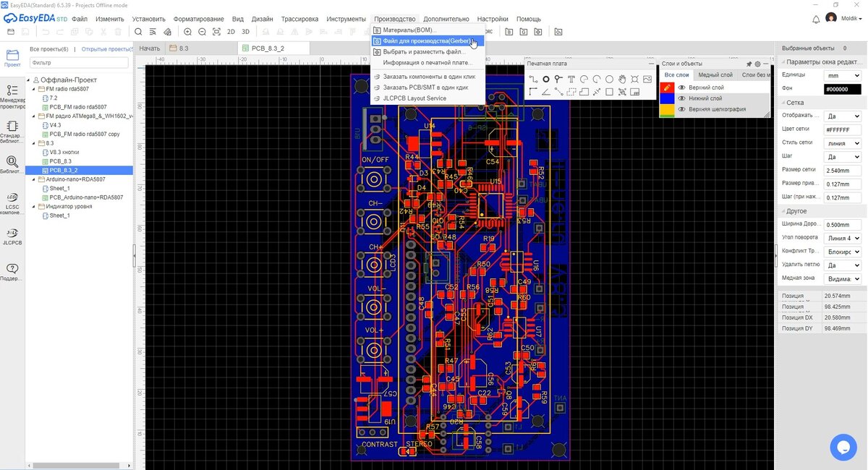
Task: Toggle eye icon for Верхняя шелкография
Action: tap(681, 109)
